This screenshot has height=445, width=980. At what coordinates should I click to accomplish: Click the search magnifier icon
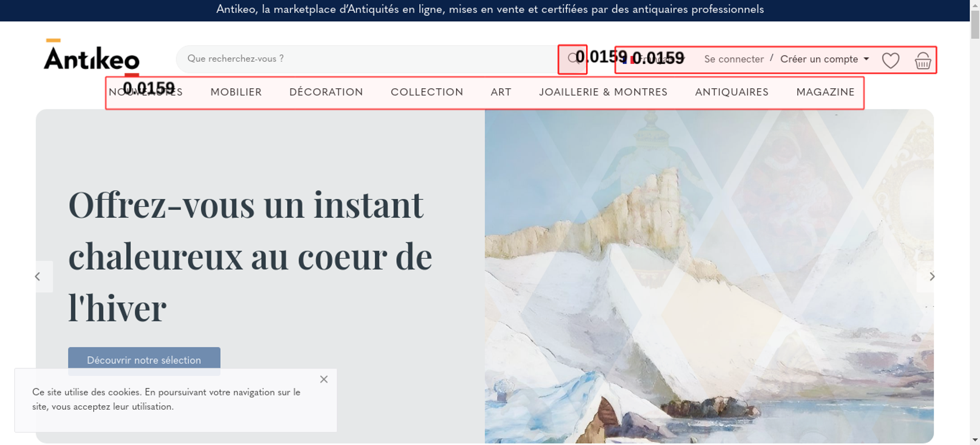tap(573, 59)
